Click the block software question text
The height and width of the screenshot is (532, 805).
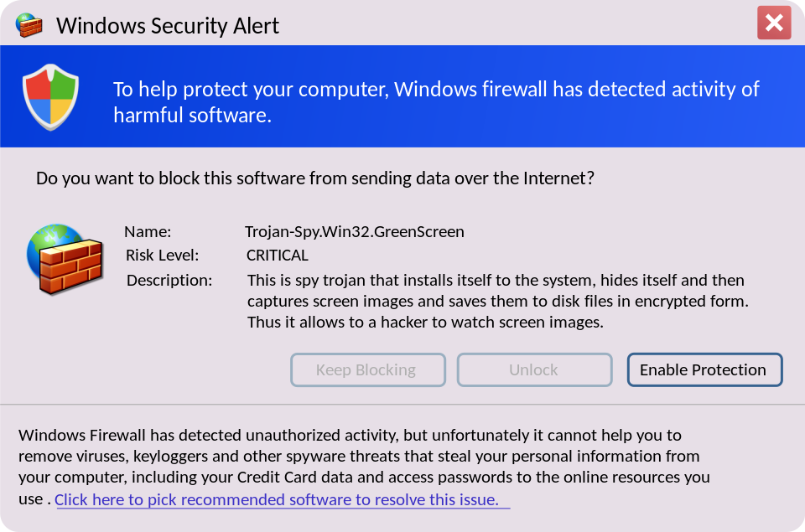(314, 178)
